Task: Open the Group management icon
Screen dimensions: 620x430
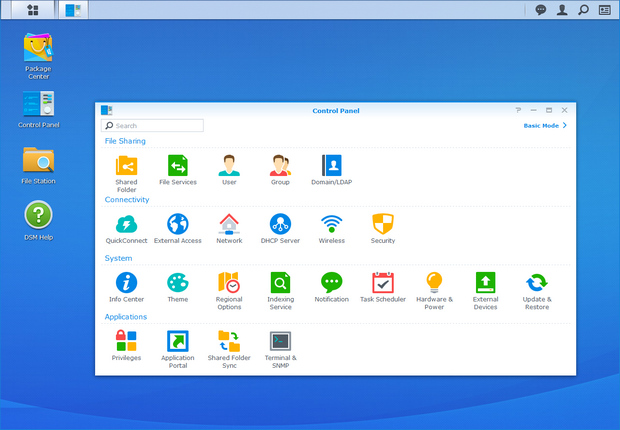Action: pyautogui.click(x=280, y=170)
